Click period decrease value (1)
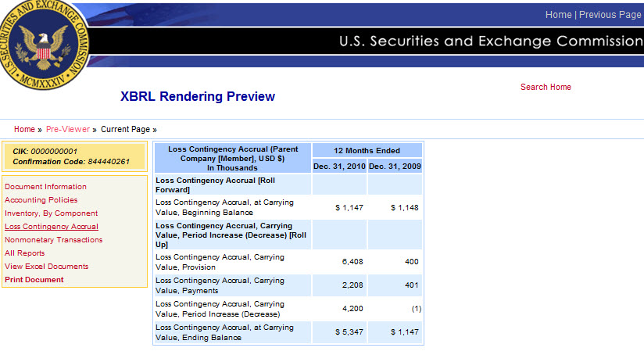The width and height of the screenshot is (644, 362). click(417, 309)
